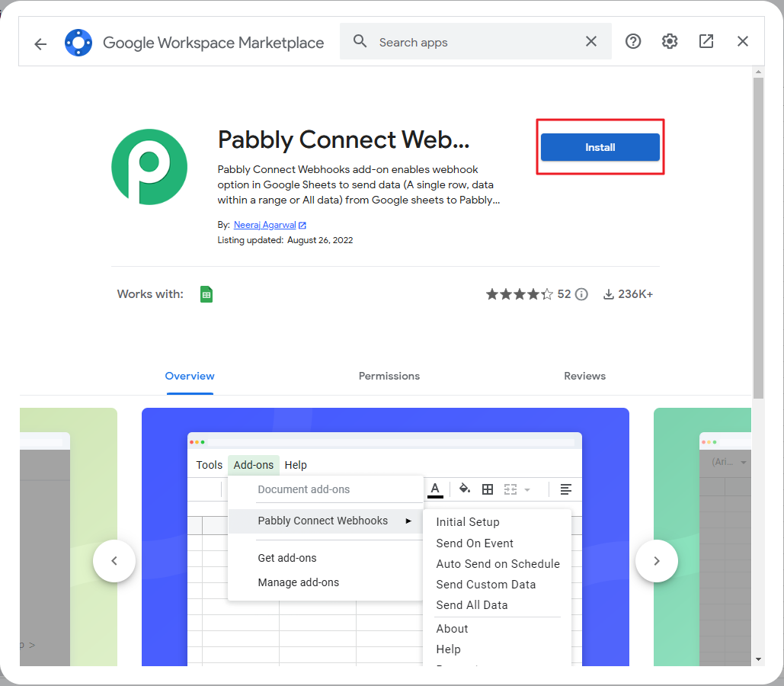
Task: Show next screenshot with right chevron
Action: coord(657,561)
